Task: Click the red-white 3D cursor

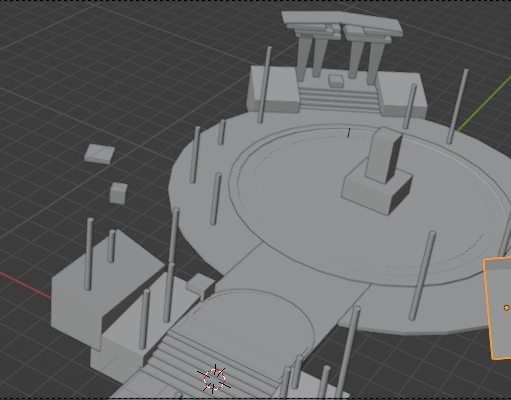Action: point(214,379)
